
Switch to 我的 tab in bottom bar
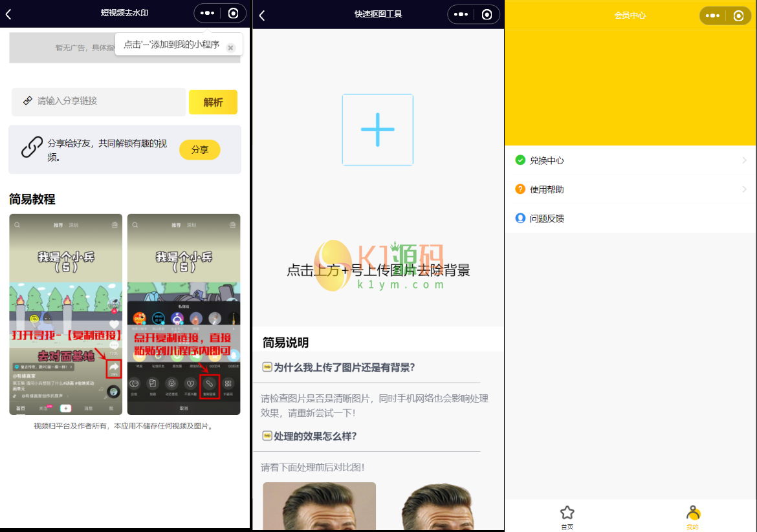pos(693,517)
